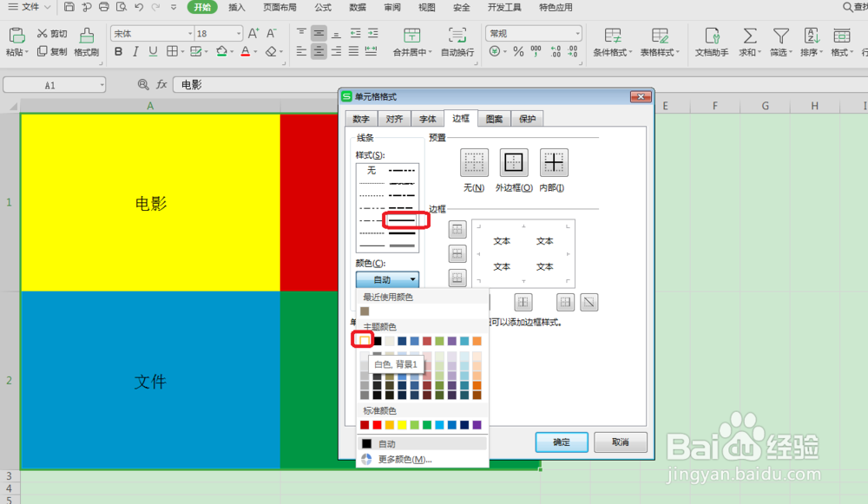The height and width of the screenshot is (504, 868).
Task: Click the Print icon in quick access bar
Action: (x=103, y=7)
